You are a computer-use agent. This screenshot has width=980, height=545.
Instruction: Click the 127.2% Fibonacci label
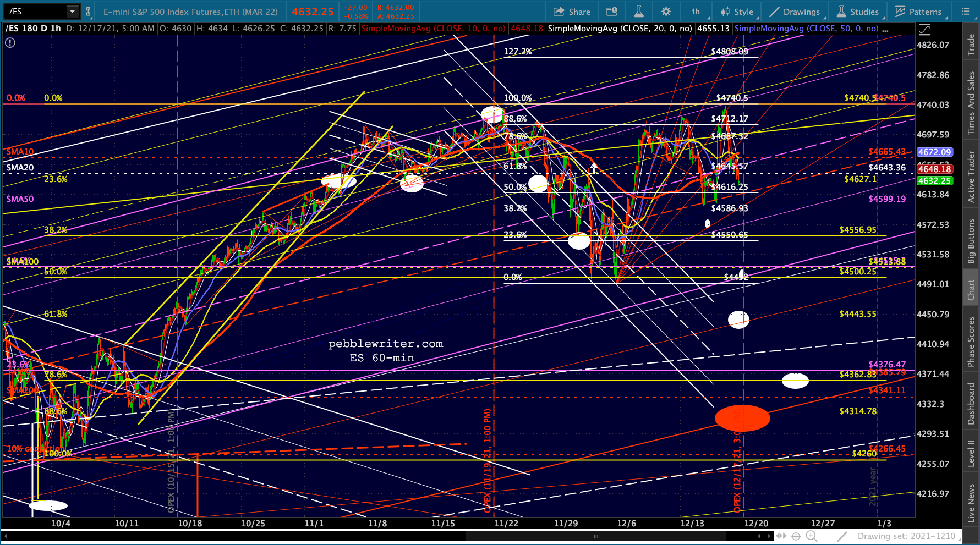tap(518, 52)
